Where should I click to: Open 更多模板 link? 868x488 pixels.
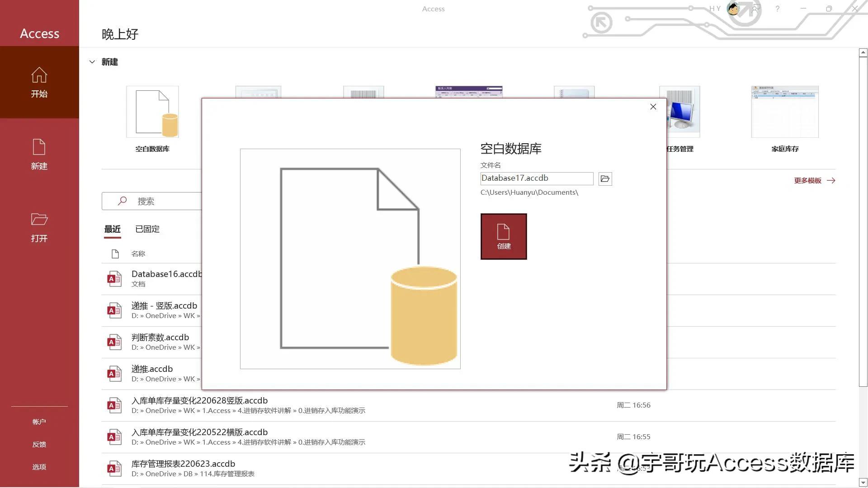[x=807, y=180]
